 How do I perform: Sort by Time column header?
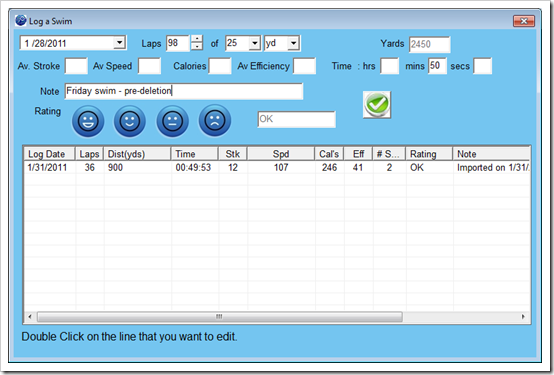[195, 154]
